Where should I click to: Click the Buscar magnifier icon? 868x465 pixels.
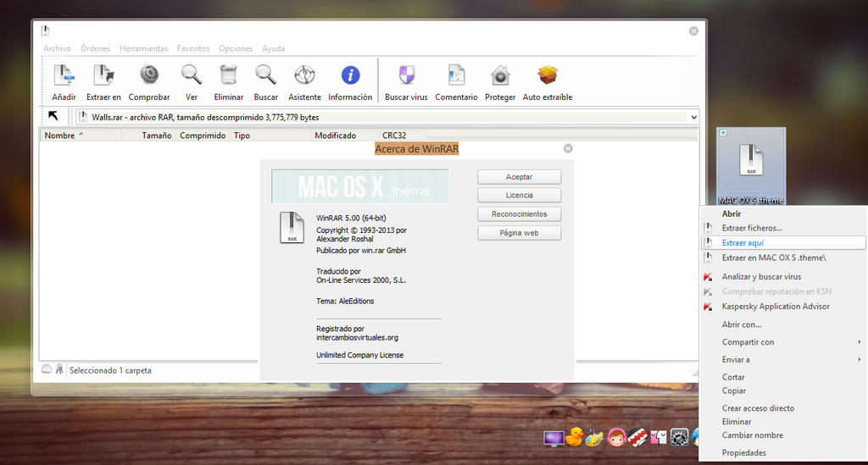(x=265, y=75)
